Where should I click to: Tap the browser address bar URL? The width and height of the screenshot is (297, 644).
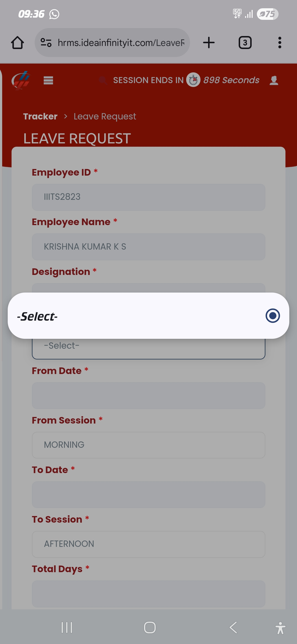[121, 43]
